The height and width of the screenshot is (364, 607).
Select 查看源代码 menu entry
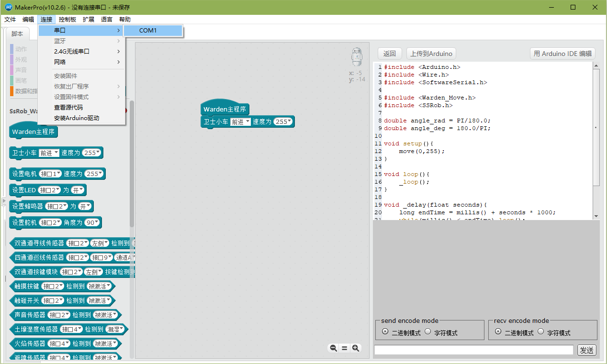coord(68,108)
